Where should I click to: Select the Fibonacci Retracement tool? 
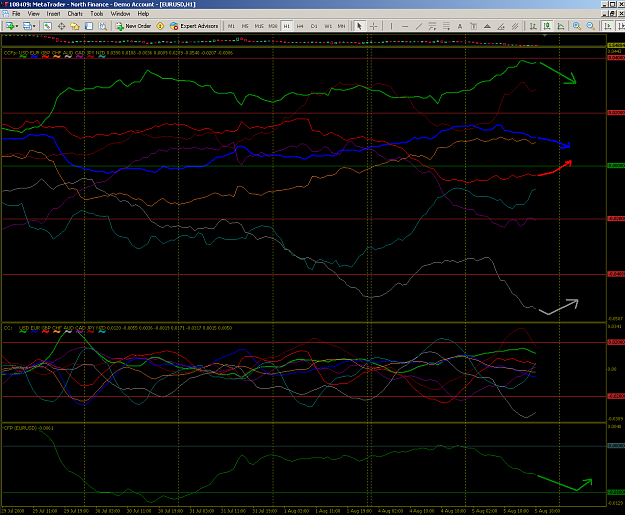pos(446,26)
